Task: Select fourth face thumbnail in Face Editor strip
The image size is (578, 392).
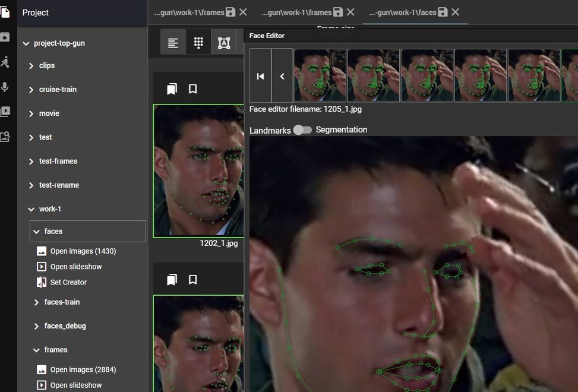Action: click(481, 75)
